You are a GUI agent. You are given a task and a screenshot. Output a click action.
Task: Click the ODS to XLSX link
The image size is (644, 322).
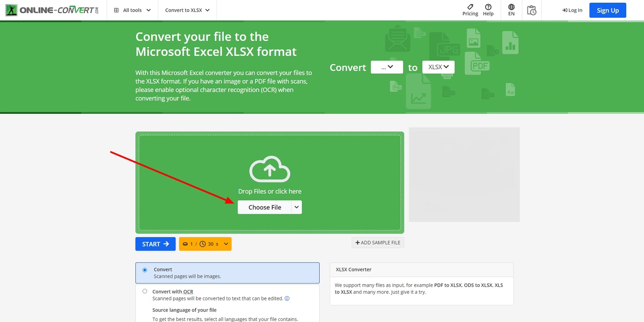(478, 285)
